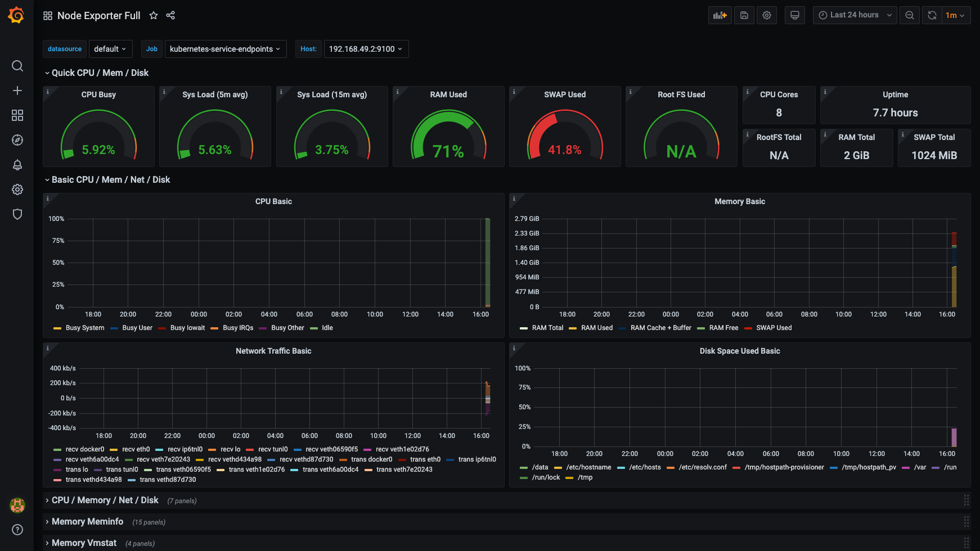Collapse the Quick CPU / Mem / Disk row
980x551 pixels.
tap(100, 73)
